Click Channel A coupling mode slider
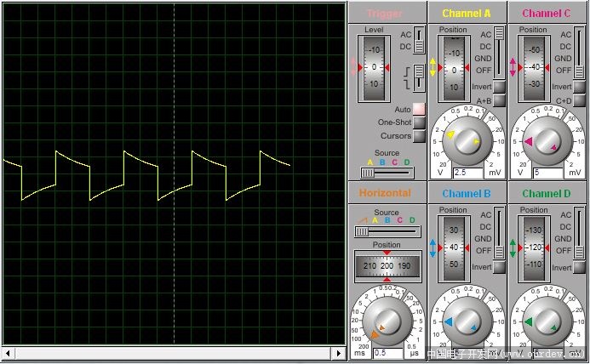The image size is (590, 364). tap(499, 52)
